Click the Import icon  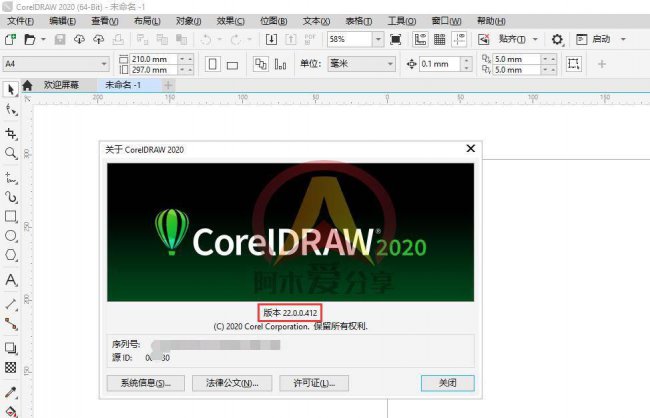(272, 39)
